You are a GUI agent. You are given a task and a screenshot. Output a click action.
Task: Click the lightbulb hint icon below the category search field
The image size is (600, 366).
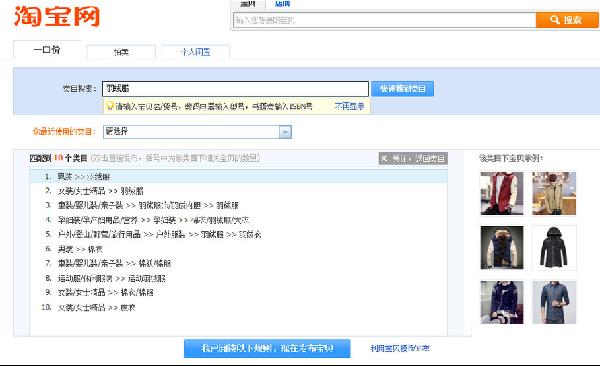[x=110, y=105]
